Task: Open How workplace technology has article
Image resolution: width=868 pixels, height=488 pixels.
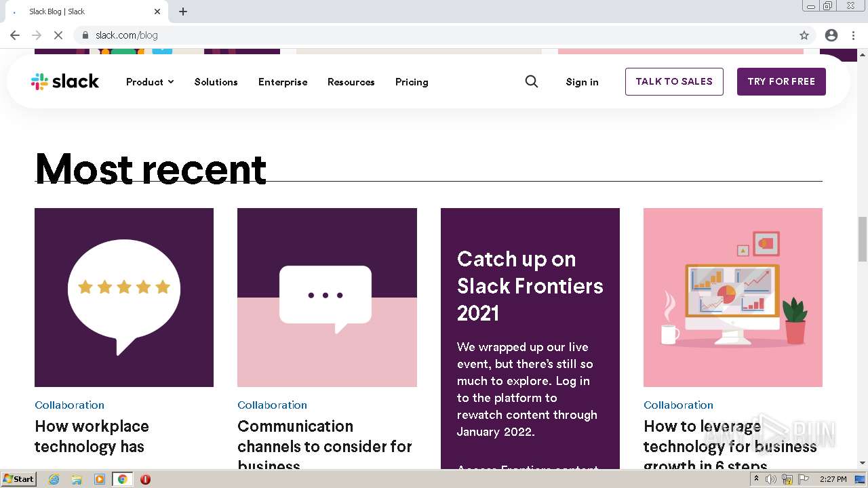Action: tap(92, 436)
